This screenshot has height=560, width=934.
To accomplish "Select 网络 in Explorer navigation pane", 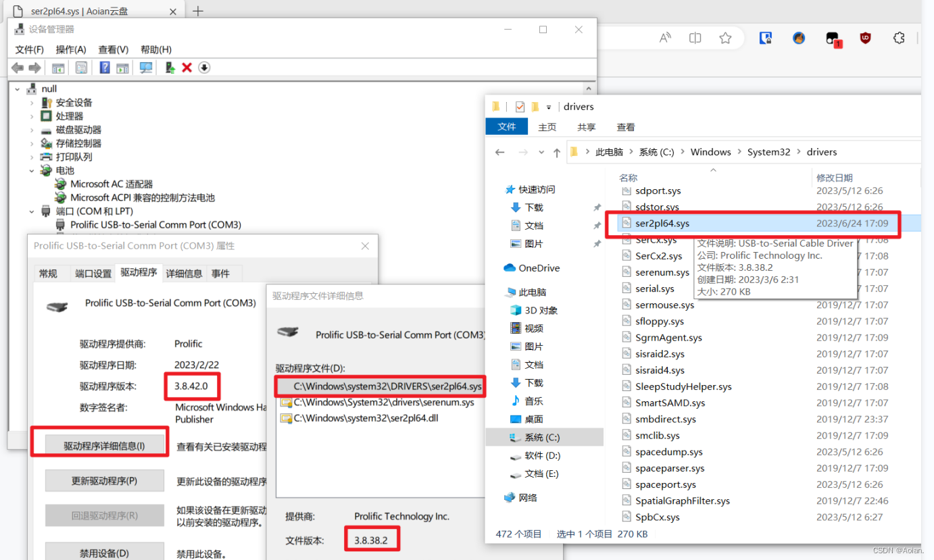I will pos(520,497).
